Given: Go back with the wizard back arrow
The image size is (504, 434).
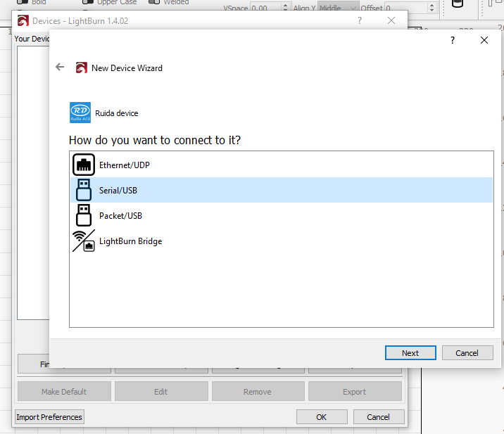Looking at the screenshot, I should coord(60,67).
